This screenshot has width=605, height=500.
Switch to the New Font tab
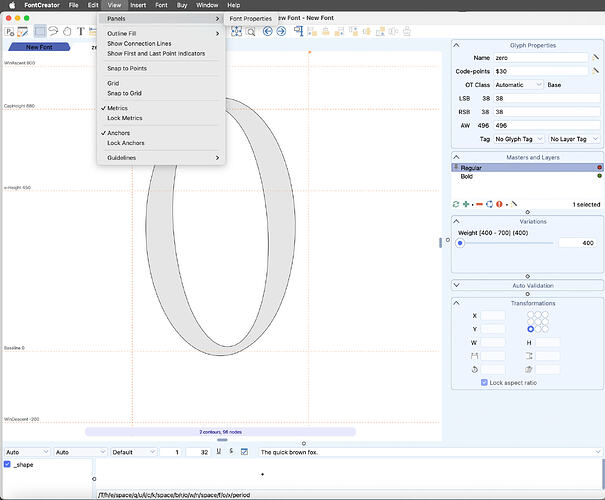40,47
